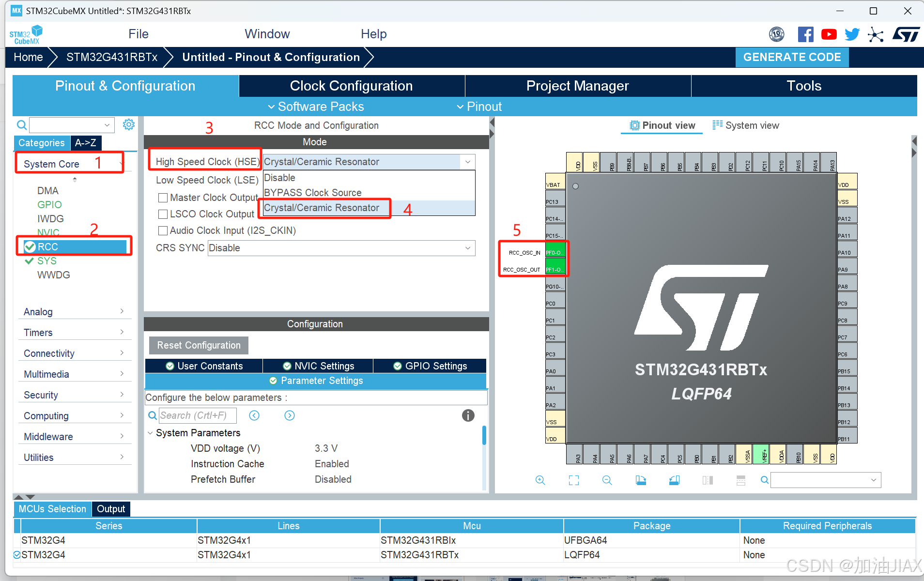This screenshot has width=924, height=581.
Task: Enable Audio Clock Input (I2S_CKIN) checkbox
Action: point(163,230)
